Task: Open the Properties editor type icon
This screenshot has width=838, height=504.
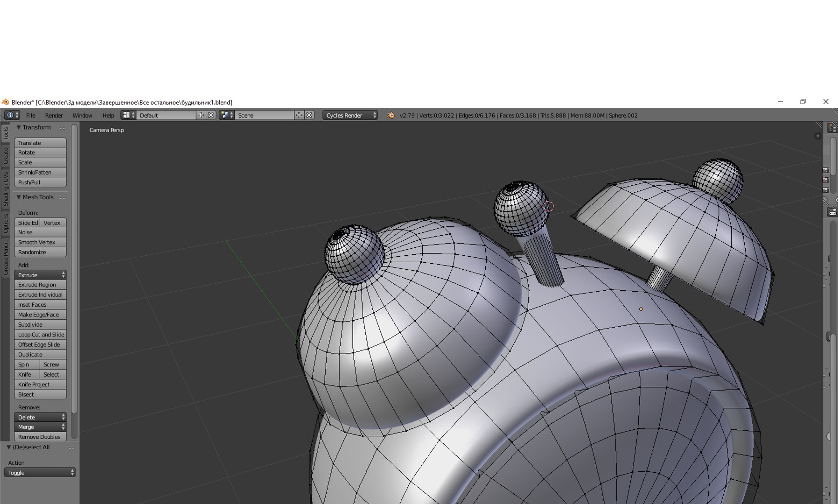Action: pos(832,212)
